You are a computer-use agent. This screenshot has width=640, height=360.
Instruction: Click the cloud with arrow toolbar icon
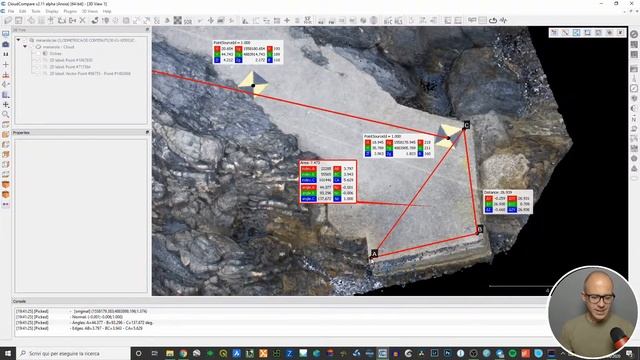click(x=493, y=20)
